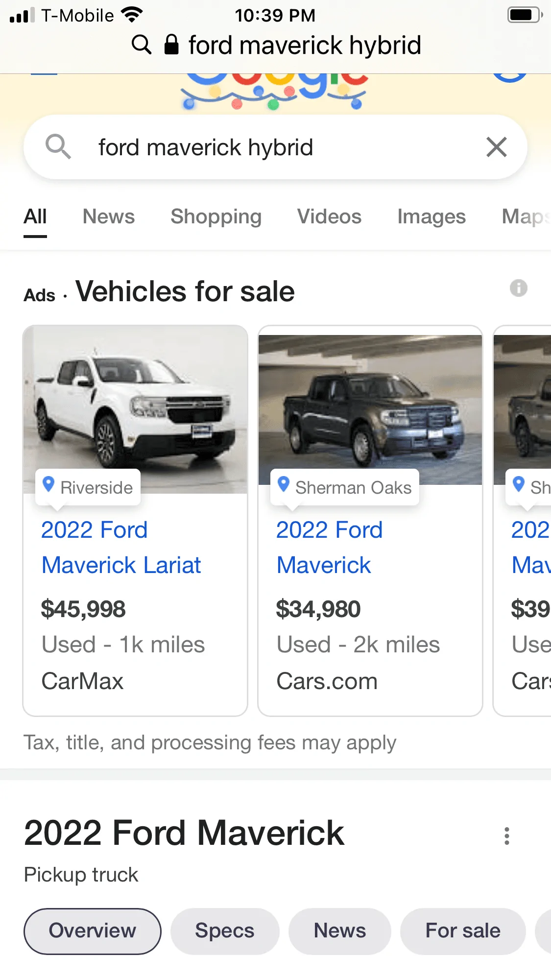
Task: Tap the 2022 Ford Maverick heading
Action: [x=184, y=833]
